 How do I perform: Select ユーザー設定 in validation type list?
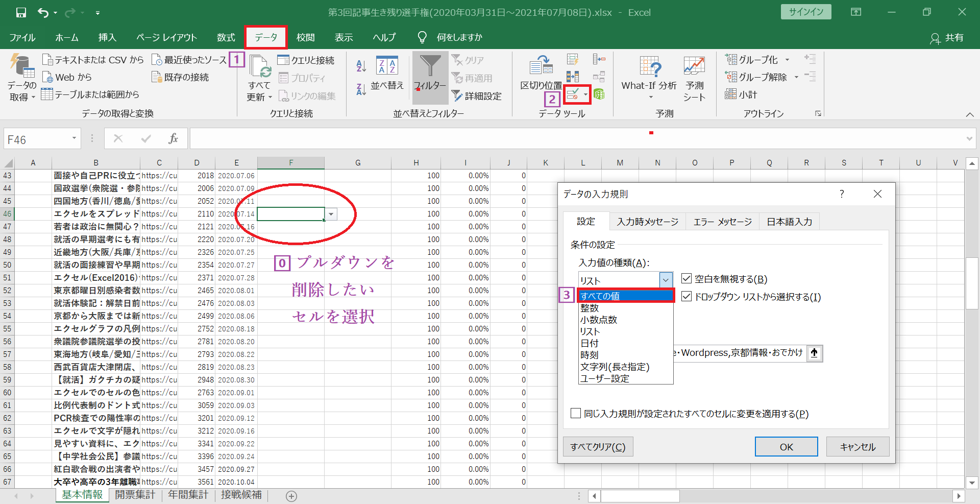pos(626,378)
